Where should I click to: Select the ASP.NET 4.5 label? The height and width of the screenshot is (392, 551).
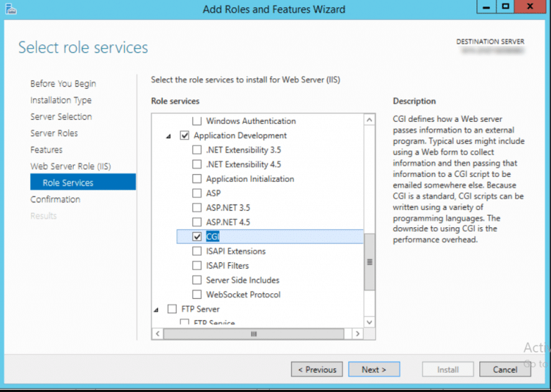[228, 221]
